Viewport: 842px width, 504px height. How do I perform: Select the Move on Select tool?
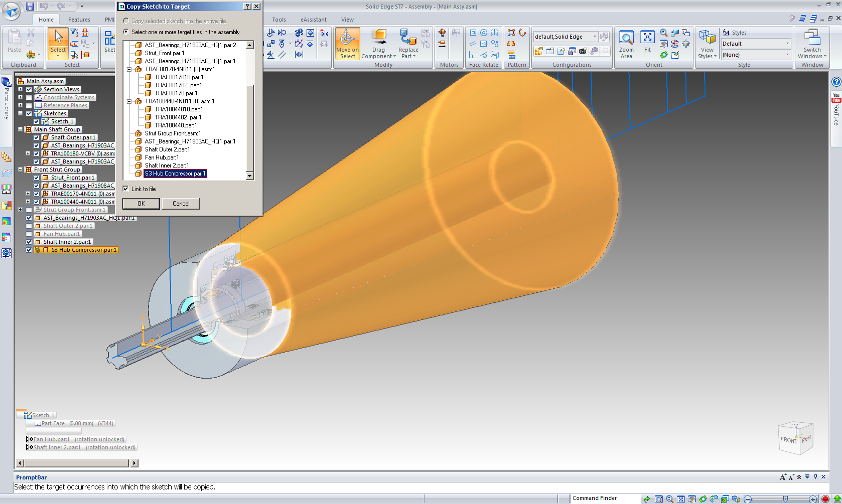point(347,44)
